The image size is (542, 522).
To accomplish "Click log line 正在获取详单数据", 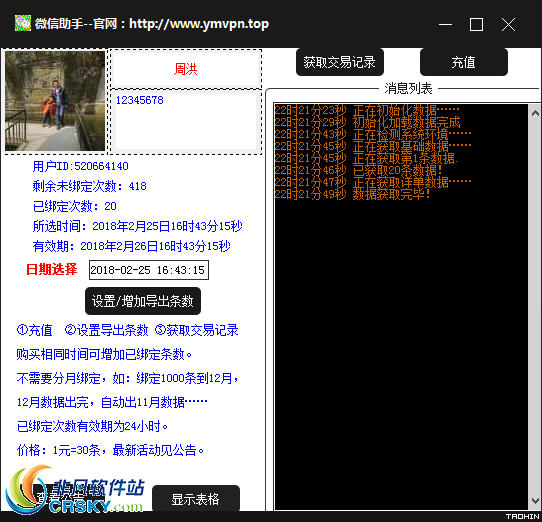I will pyautogui.click(x=373, y=182).
